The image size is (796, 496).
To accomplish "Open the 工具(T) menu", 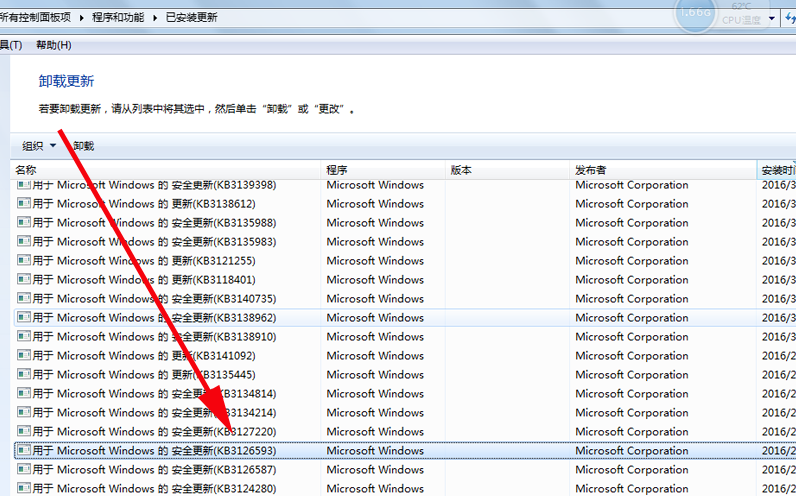I will [11, 45].
